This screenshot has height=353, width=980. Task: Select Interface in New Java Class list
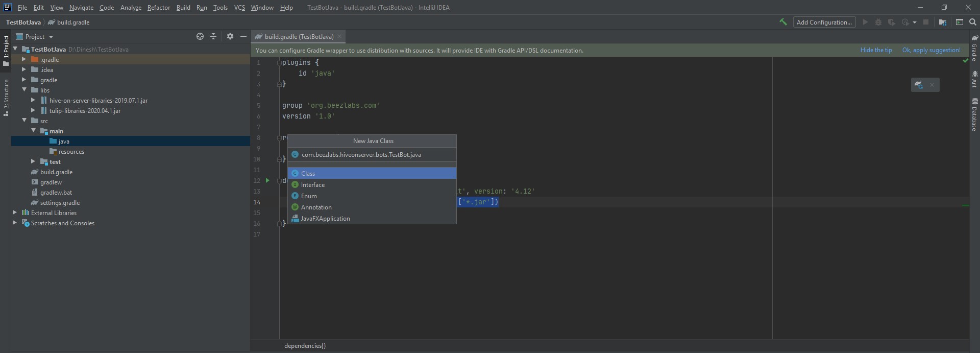point(372,184)
